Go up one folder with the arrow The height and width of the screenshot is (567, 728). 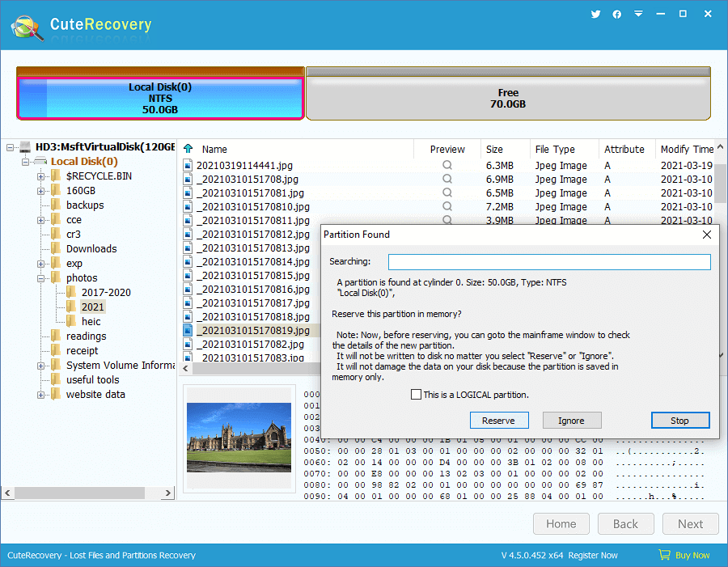188,149
